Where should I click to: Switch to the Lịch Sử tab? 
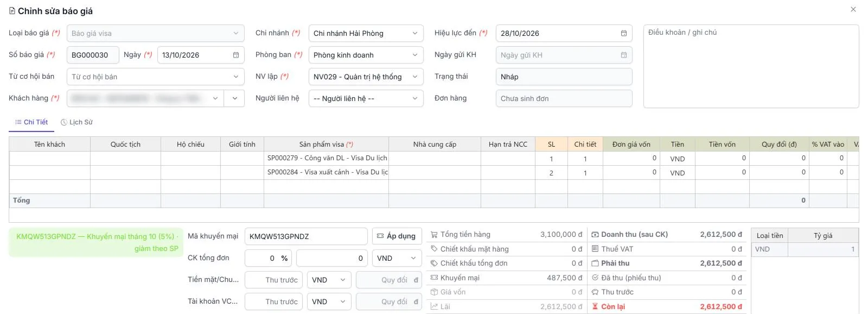76,122
